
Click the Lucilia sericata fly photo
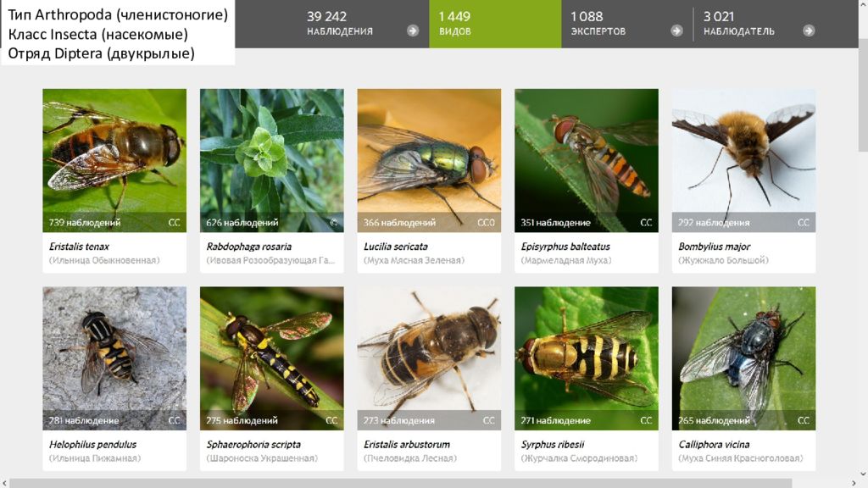(429, 160)
